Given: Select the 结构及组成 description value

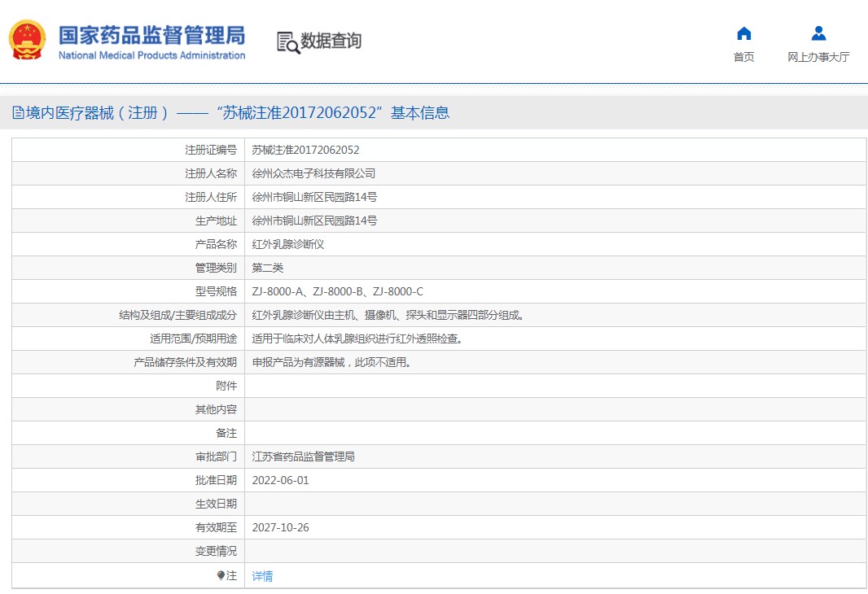Looking at the screenshot, I should click(x=388, y=315).
